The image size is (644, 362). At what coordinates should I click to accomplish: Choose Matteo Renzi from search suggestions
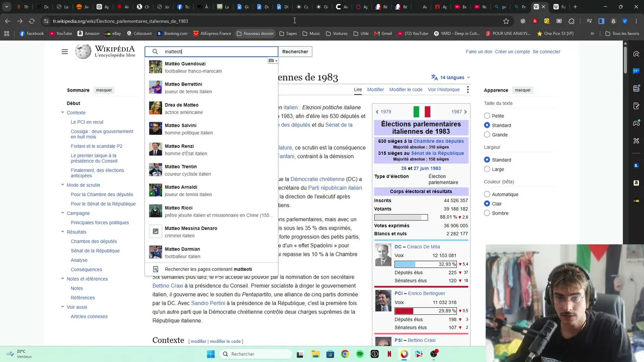tap(211, 149)
